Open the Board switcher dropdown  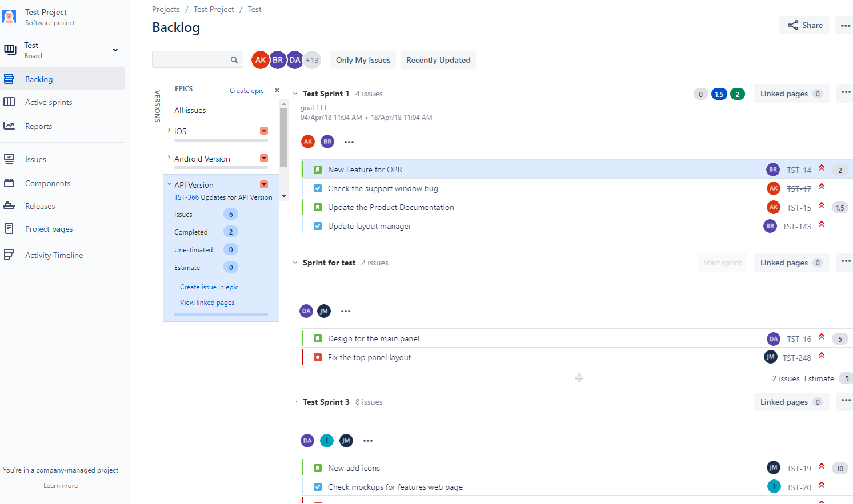(x=116, y=50)
